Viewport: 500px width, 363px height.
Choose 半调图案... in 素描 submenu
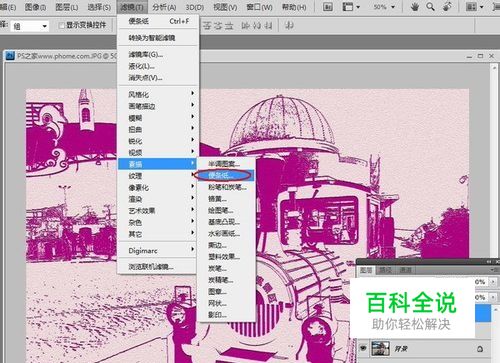click(x=226, y=164)
